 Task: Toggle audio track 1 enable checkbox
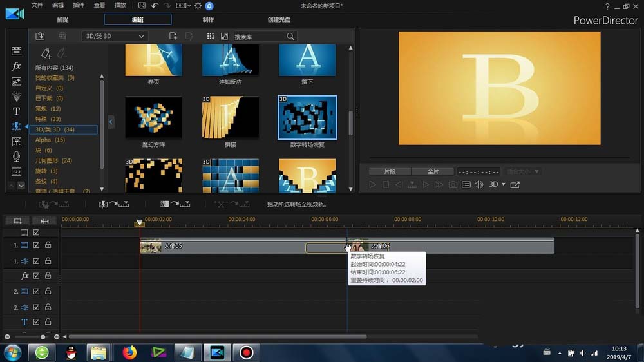click(36, 261)
